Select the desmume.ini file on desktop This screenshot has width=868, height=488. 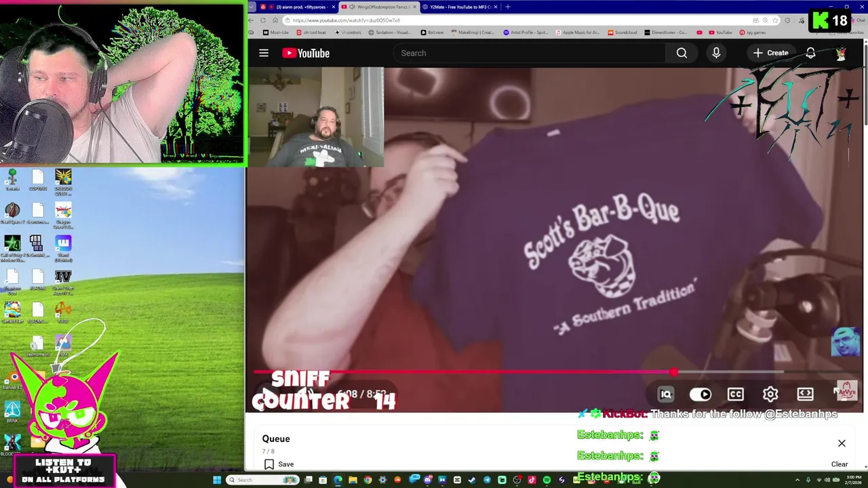37,346
